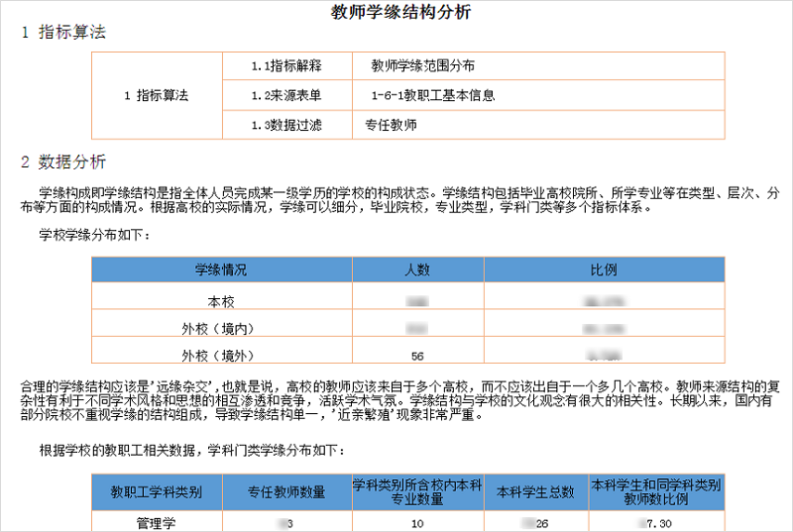Click column header 比例

point(605,269)
